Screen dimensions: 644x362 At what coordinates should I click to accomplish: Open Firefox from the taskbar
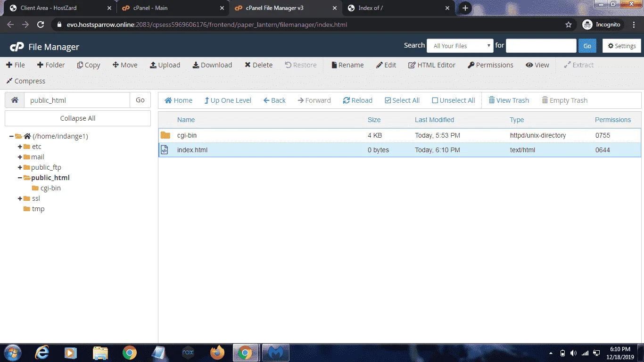tap(217, 353)
